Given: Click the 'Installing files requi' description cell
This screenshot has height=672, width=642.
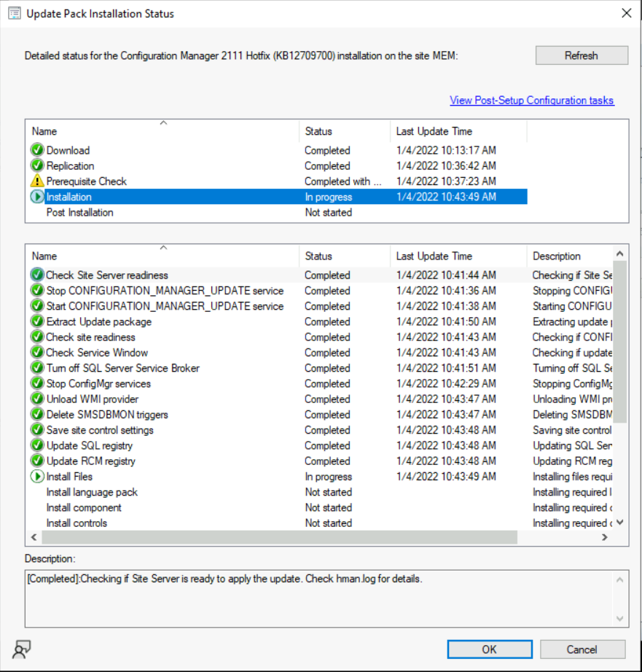Looking at the screenshot, I should point(572,476).
